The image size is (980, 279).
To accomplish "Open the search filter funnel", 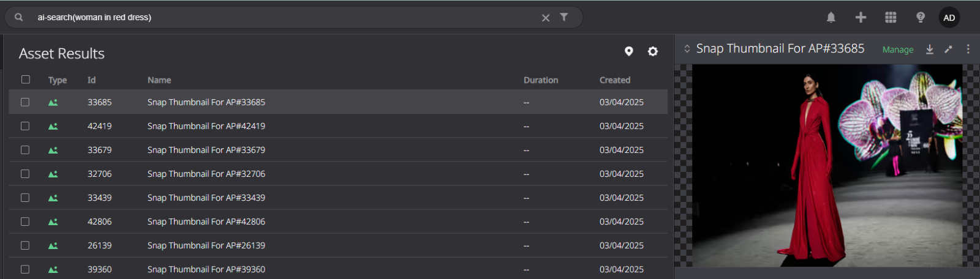I will click(x=563, y=17).
